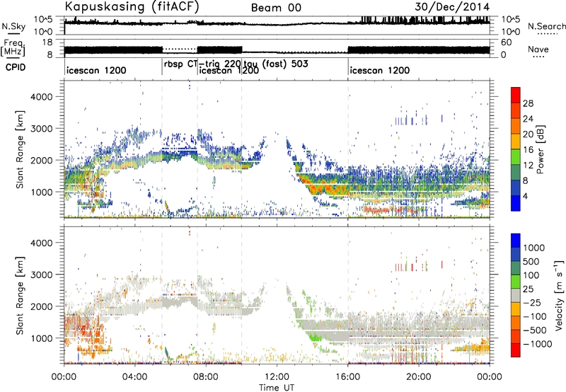The height and width of the screenshot is (392, 566).
Task: Click the Velocity color bar segment between 100 and 500
Action: coord(516,268)
